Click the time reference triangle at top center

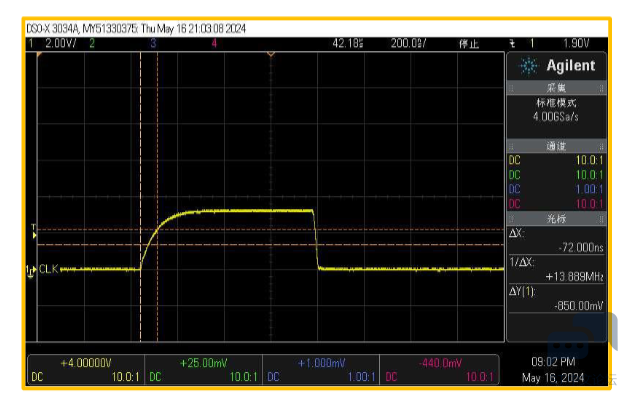pyautogui.click(x=271, y=54)
